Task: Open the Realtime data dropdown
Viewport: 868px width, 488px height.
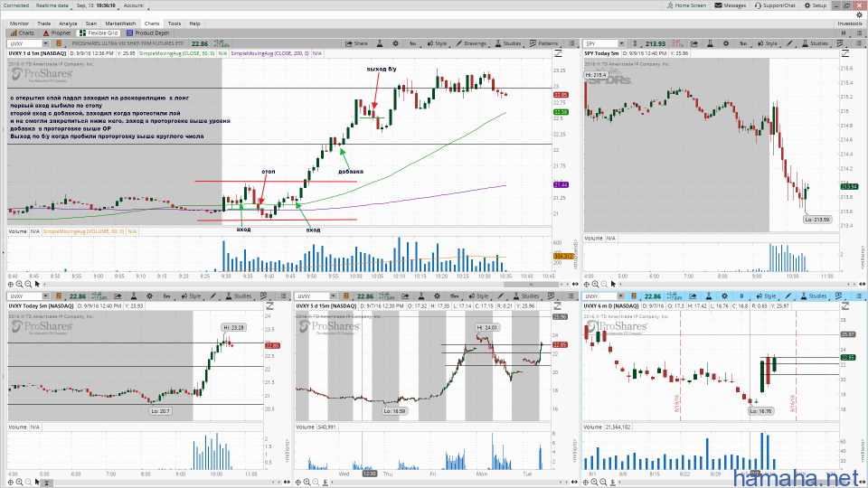Action: (52, 5)
